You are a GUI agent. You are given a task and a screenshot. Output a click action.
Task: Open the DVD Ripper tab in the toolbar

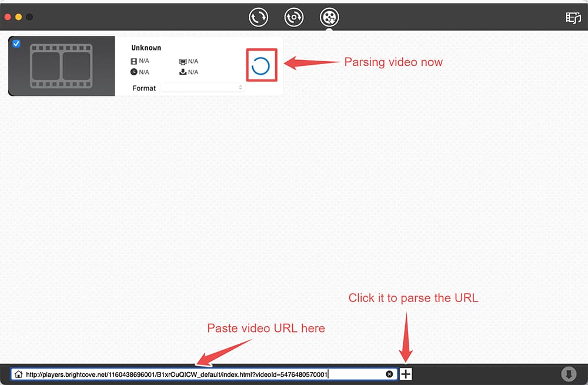[x=294, y=16]
